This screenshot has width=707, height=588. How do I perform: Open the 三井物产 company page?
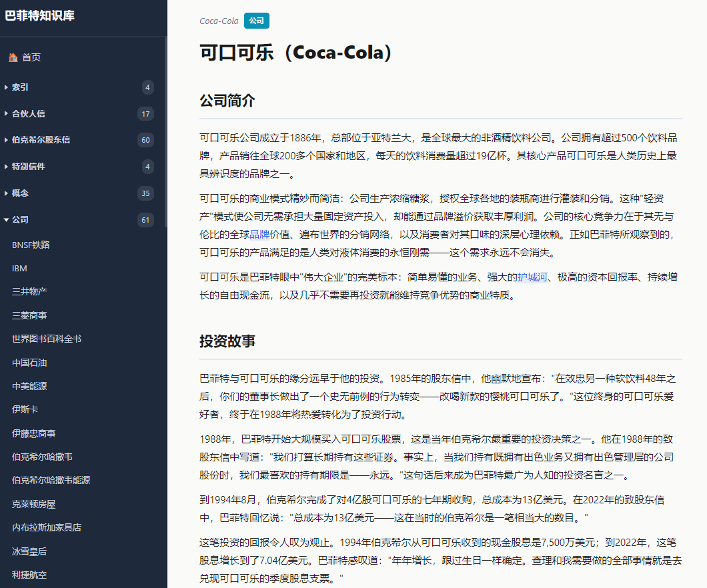(x=29, y=291)
